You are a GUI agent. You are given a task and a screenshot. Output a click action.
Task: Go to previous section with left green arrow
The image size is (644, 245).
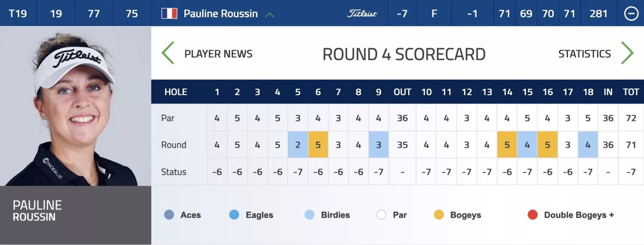coord(168,53)
